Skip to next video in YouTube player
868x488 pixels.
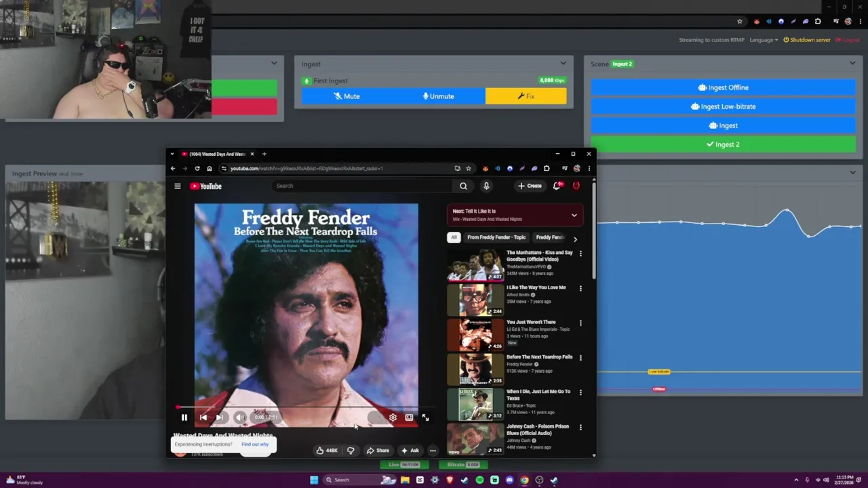tap(220, 418)
